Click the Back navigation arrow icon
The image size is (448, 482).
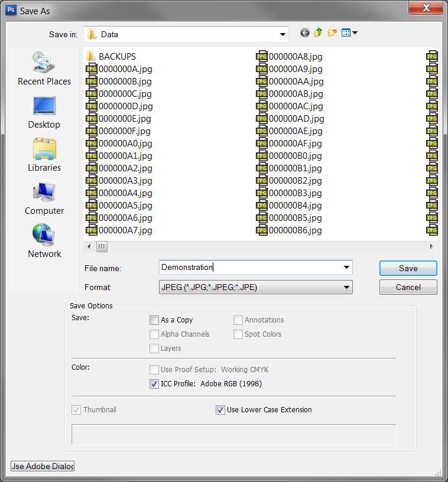pos(305,32)
